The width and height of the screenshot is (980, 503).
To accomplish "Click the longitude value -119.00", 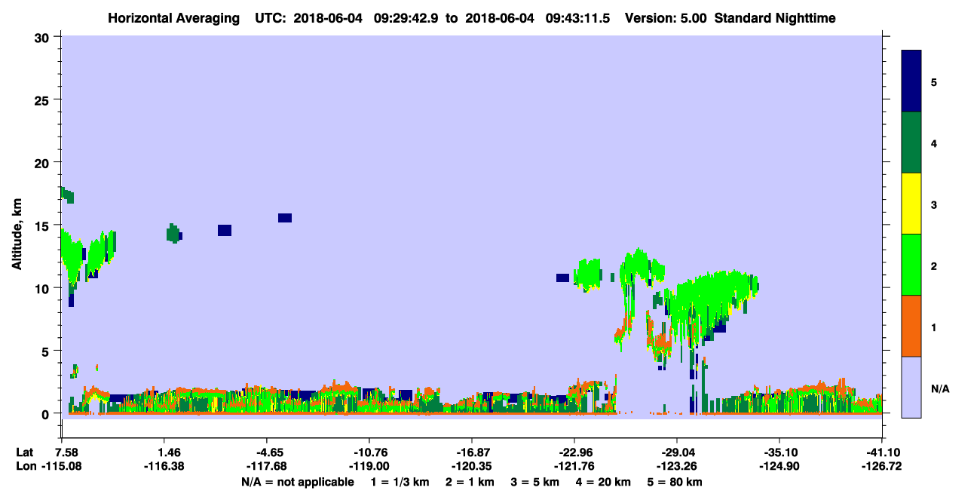I will pyautogui.click(x=369, y=467).
